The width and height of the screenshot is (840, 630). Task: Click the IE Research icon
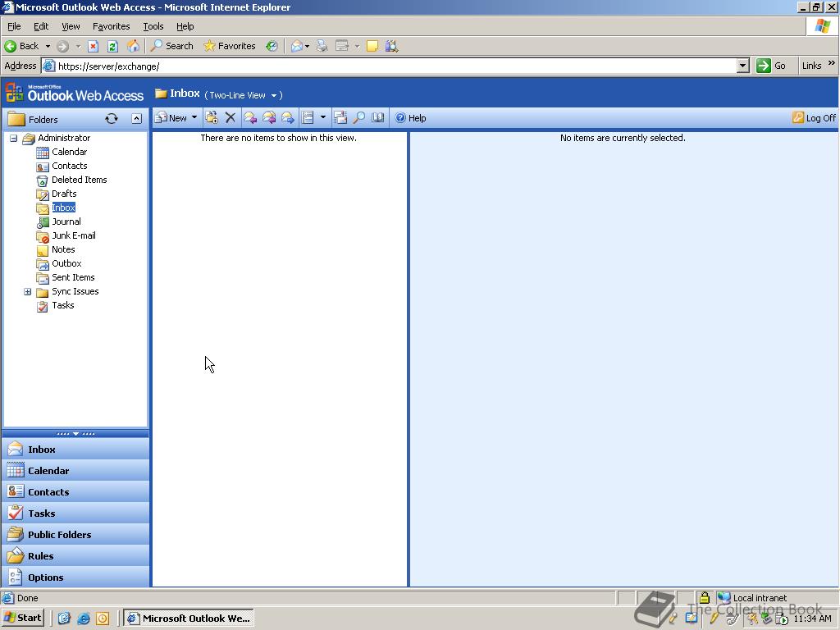click(391, 46)
